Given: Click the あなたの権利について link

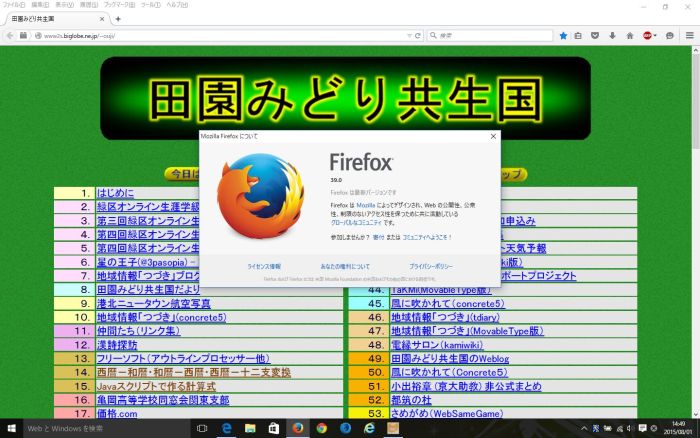Looking at the screenshot, I should tap(345, 267).
